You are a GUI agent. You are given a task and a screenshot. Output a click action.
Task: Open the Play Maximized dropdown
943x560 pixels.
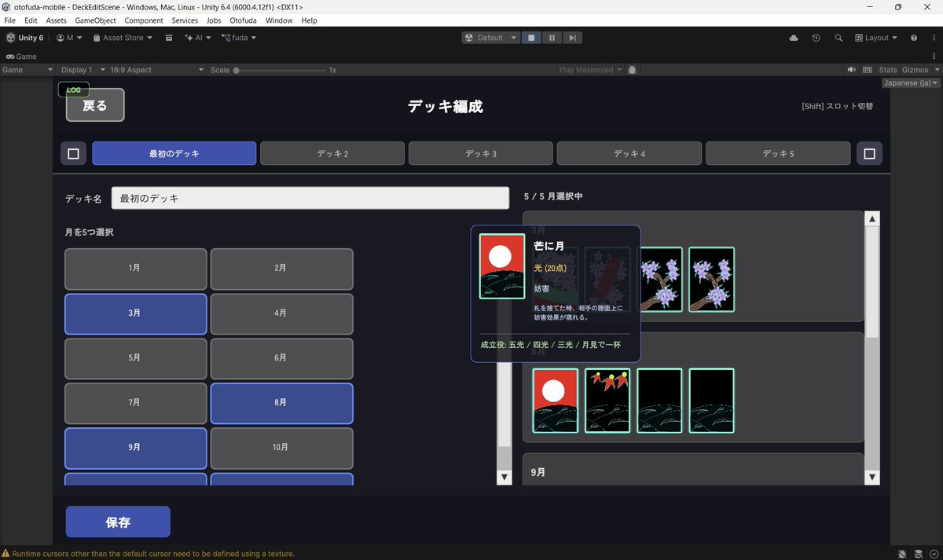pos(590,70)
